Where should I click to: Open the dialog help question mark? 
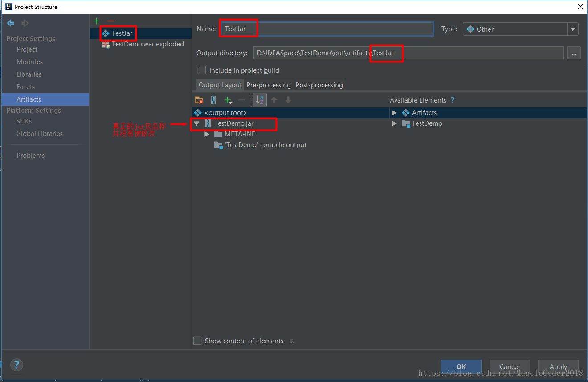pos(16,365)
